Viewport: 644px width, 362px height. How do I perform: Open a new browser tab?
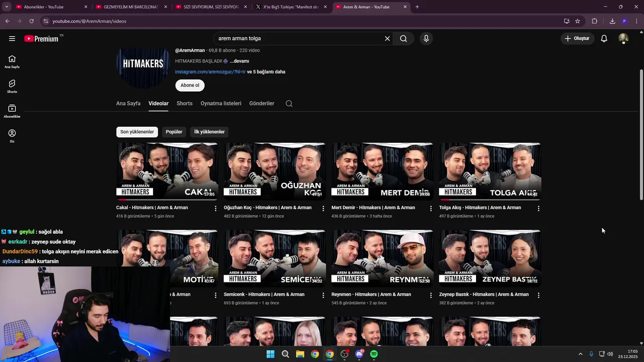coord(417,7)
